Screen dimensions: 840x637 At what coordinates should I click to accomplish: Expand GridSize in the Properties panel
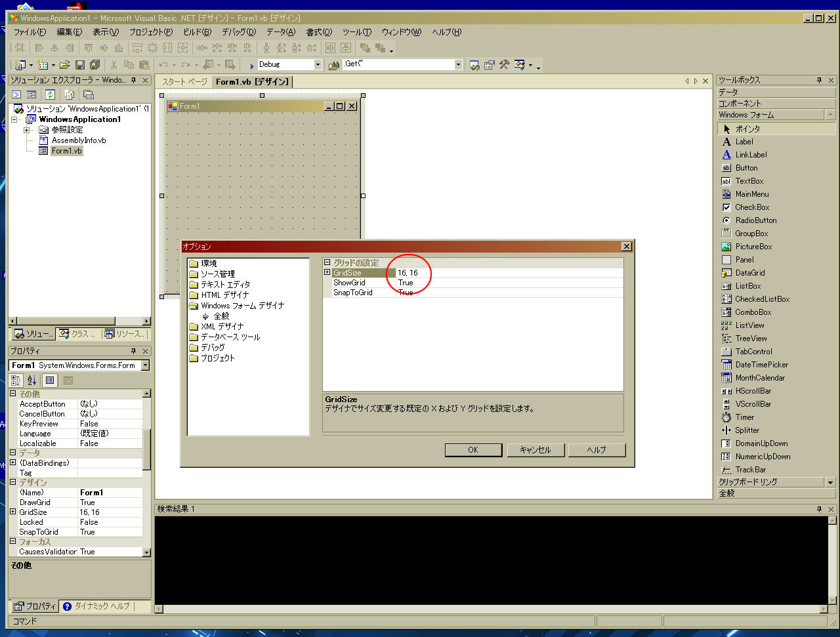click(x=12, y=512)
